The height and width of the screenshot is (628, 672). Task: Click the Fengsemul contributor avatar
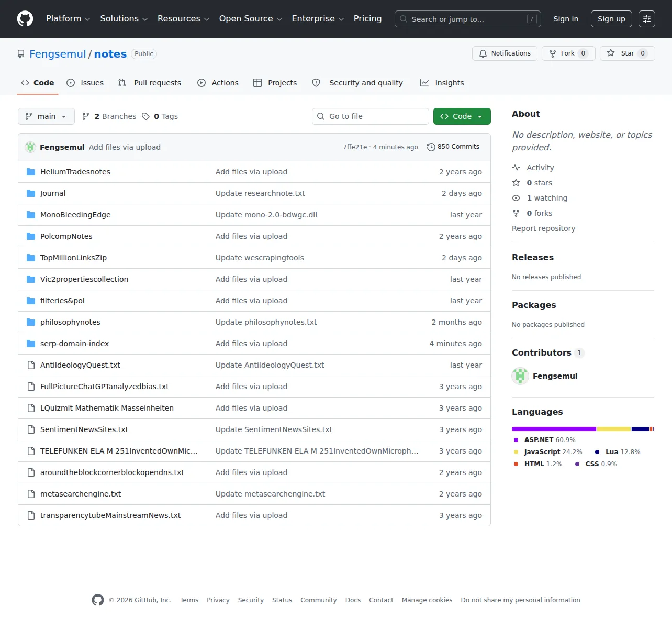coord(520,376)
